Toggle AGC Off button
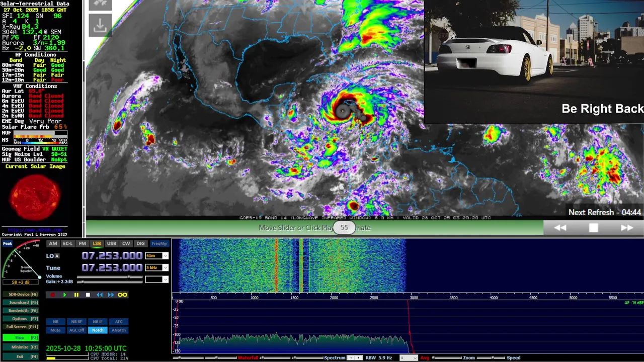644x362 pixels. coord(76,330)
